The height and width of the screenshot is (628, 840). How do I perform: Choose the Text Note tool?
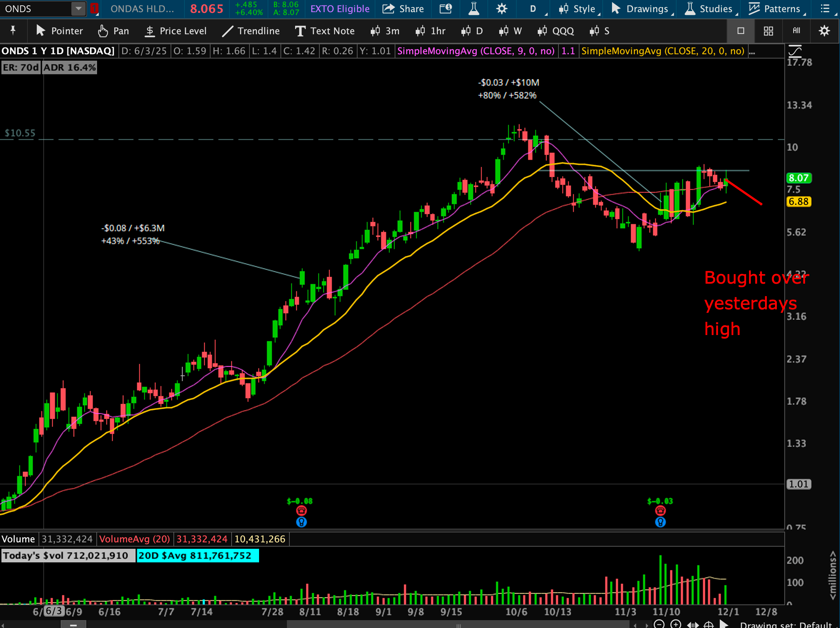(325, 31)
